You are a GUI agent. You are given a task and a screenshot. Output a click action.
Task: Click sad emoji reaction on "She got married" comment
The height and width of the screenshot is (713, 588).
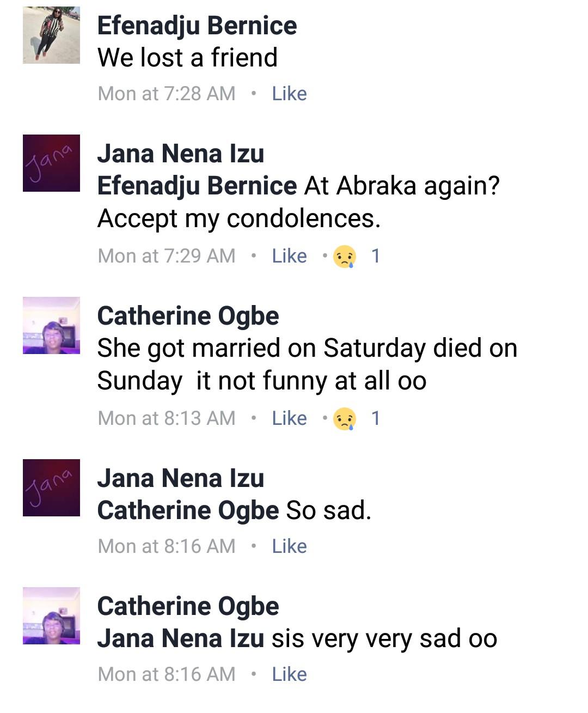(x=345, y=418)
